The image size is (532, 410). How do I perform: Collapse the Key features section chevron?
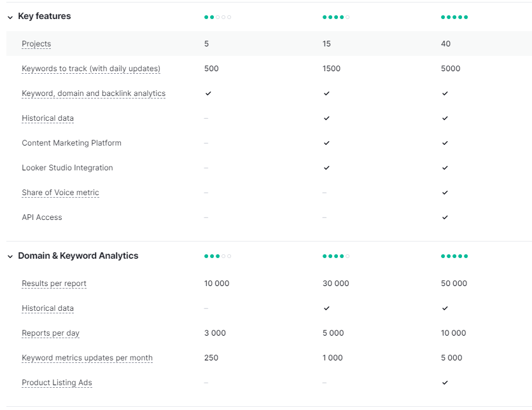[10, 17]
